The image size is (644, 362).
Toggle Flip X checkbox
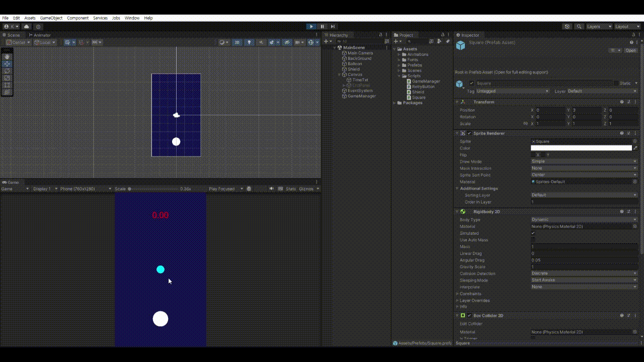point(533,155)
